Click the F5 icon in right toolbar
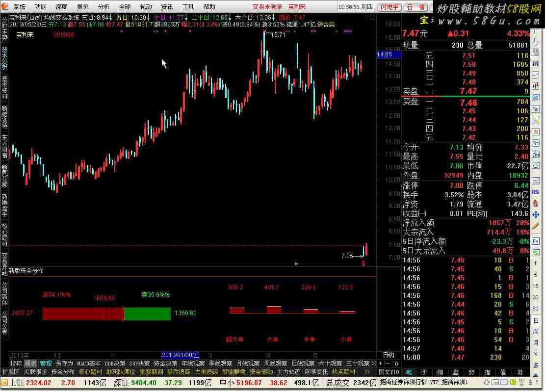Image resolution: width=545 pixels, height=392 pixels. pos(536,241)
